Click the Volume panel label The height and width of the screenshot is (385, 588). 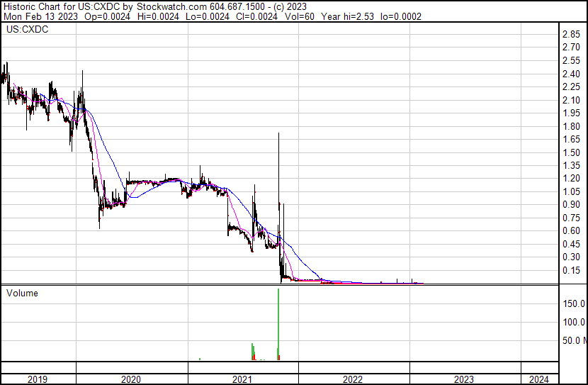[x=22, y=293]
